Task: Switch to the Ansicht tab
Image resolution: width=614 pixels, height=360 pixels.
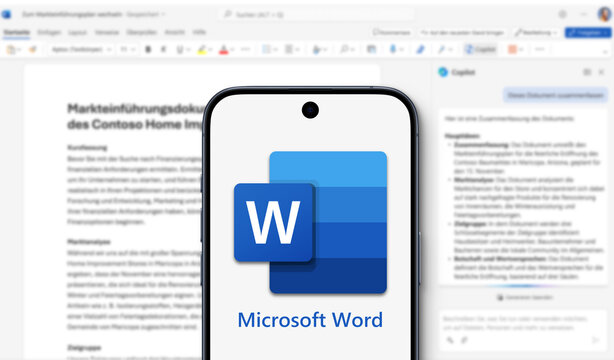Action: (175, 32)
